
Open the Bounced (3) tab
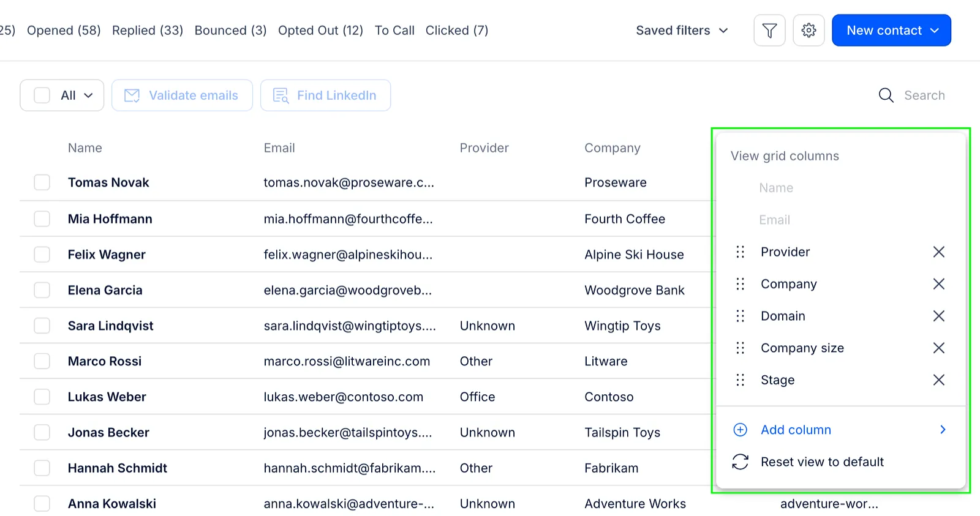coord(230,30)
